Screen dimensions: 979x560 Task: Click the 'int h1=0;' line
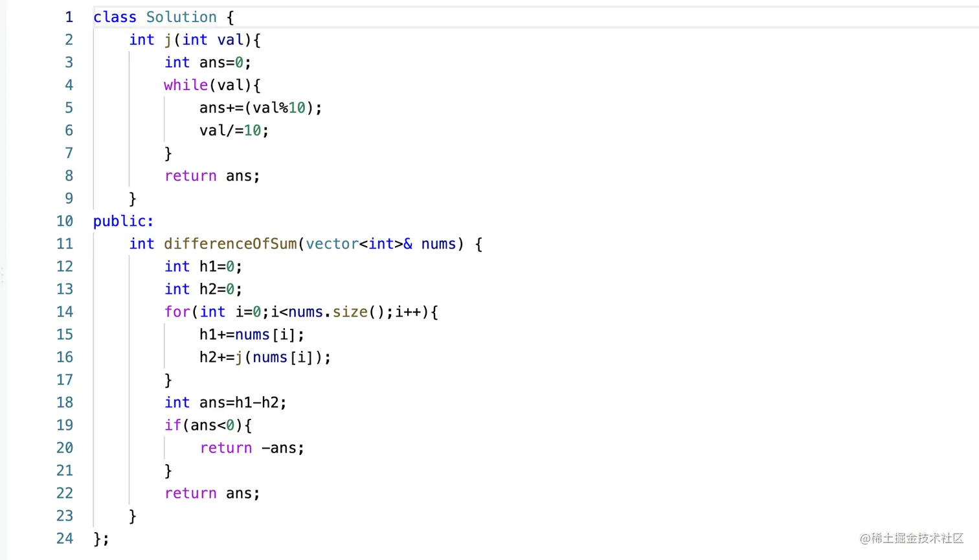click(203, 266)
